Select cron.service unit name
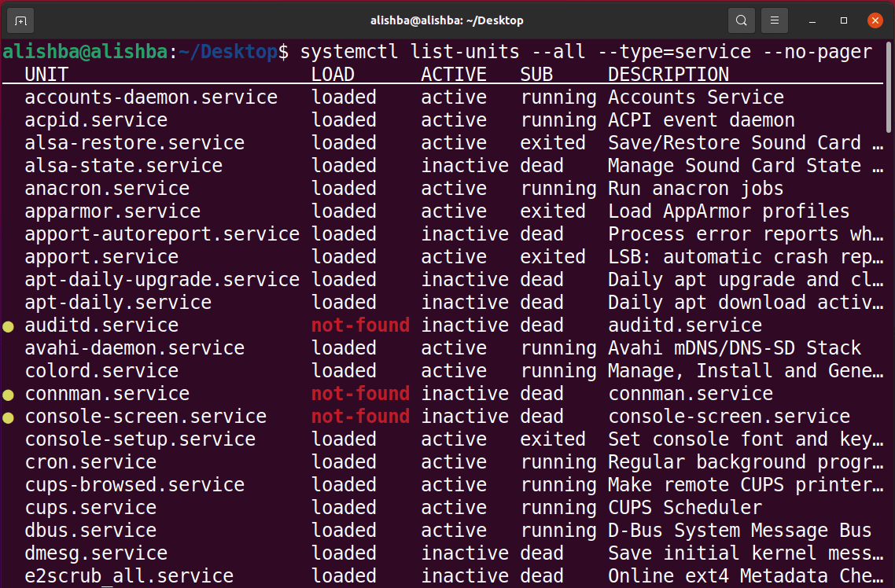 [90, 462]
